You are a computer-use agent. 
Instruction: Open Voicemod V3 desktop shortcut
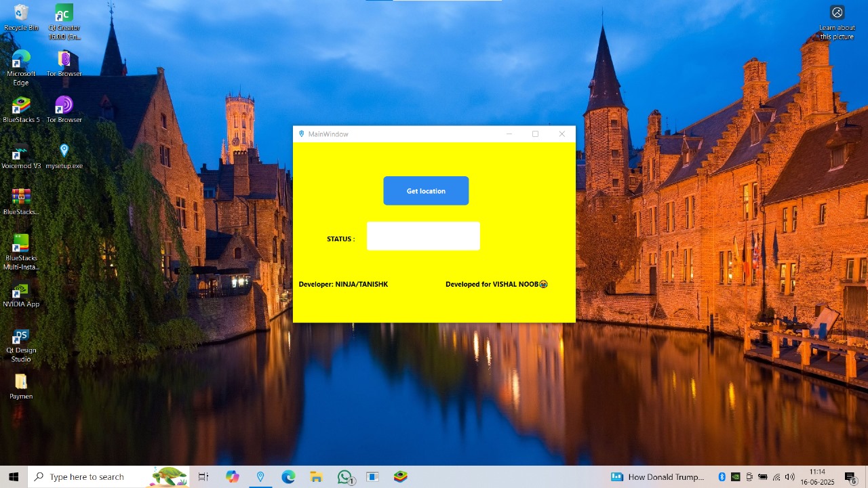(x=20, y=150)
